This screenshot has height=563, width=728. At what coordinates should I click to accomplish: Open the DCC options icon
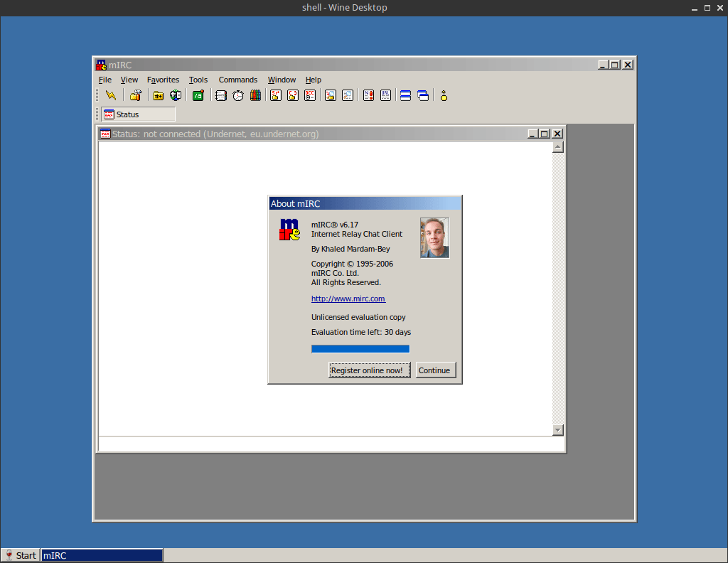(x=310, y=95)
